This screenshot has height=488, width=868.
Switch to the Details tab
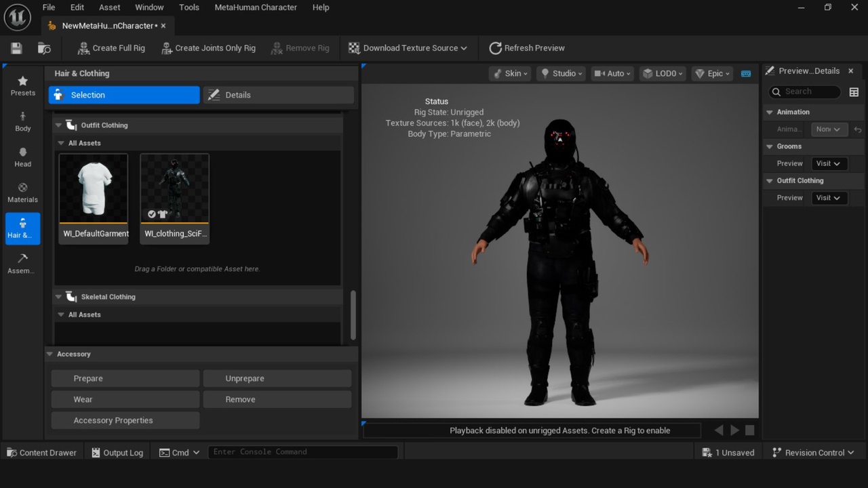point(279,95)
